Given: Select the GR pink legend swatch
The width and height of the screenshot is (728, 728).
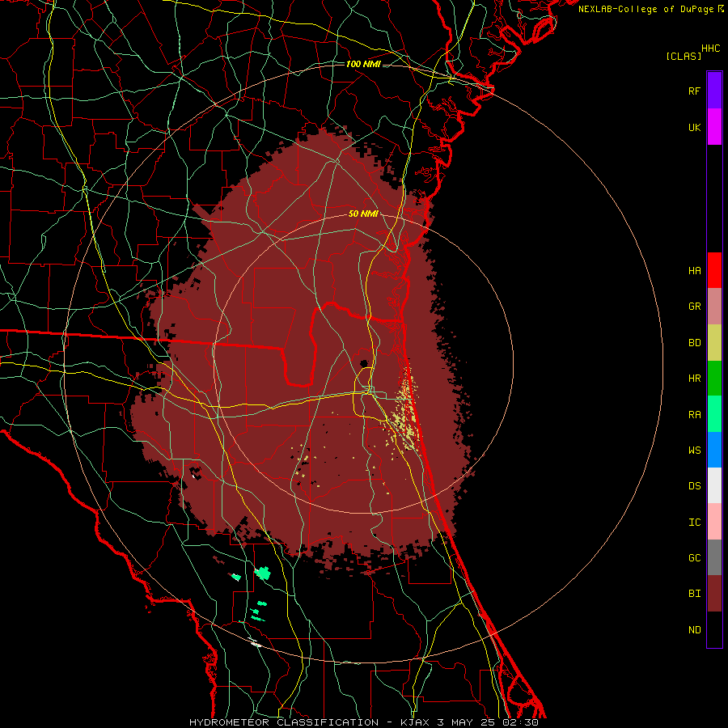Looking at the screenshot, I should tap(714, 306).
